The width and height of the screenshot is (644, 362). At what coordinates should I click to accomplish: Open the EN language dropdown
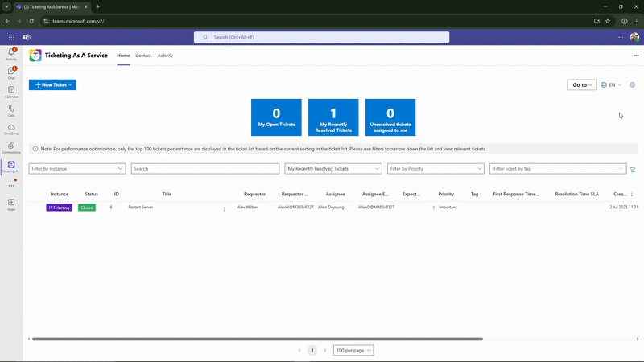click(x=615, y=85)
